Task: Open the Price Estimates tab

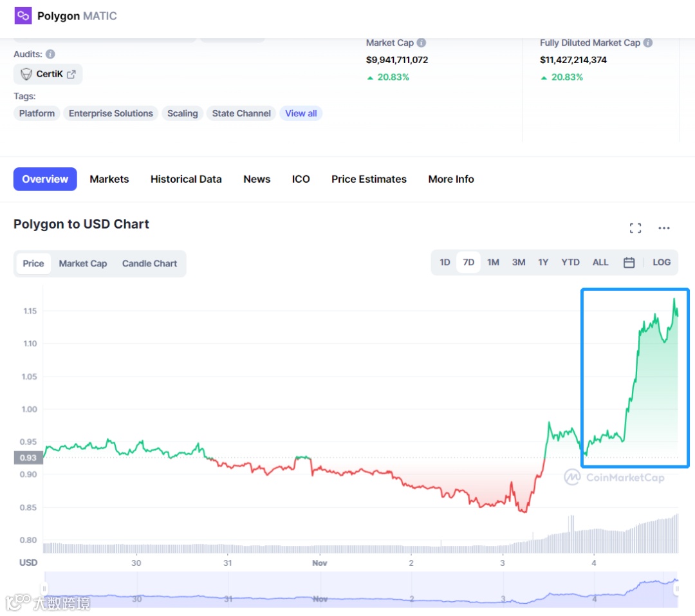Action: pyautogui.click(x=369, y=179)
